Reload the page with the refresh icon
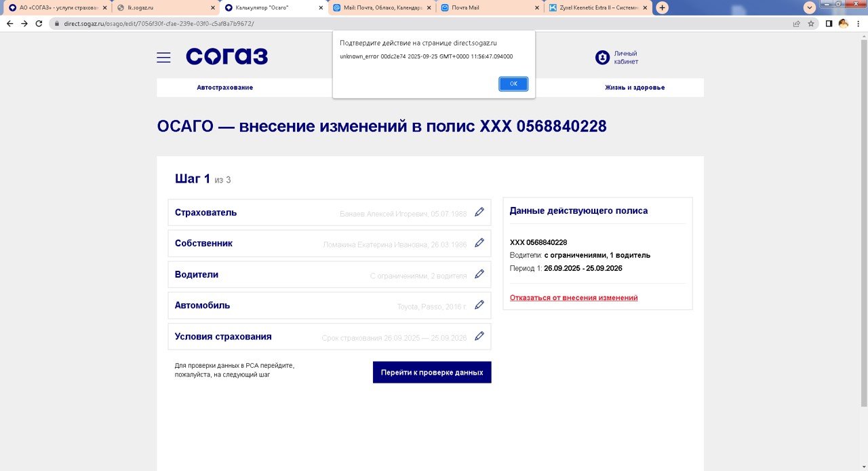The height and width of the screenshot is (471, 868). 39,23
